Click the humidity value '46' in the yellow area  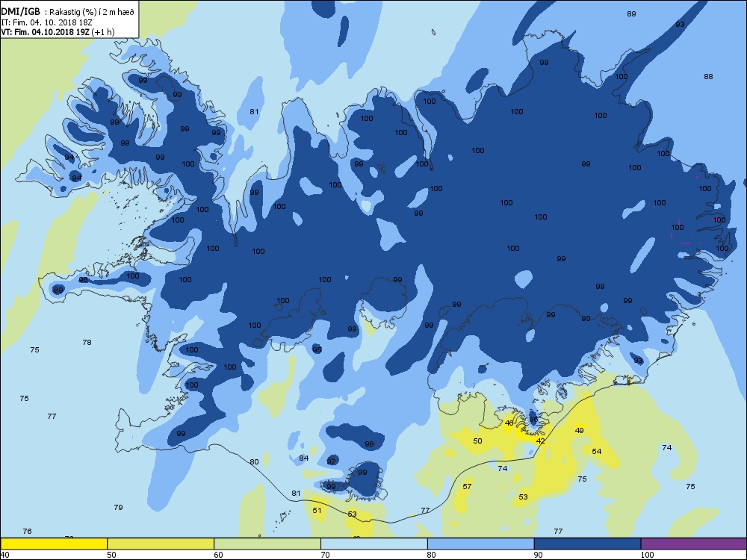point(509,423)
